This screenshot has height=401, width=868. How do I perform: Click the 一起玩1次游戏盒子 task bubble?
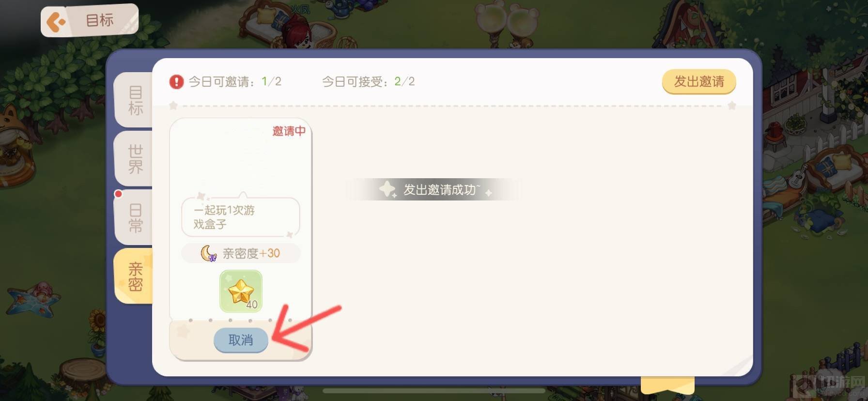241,217
